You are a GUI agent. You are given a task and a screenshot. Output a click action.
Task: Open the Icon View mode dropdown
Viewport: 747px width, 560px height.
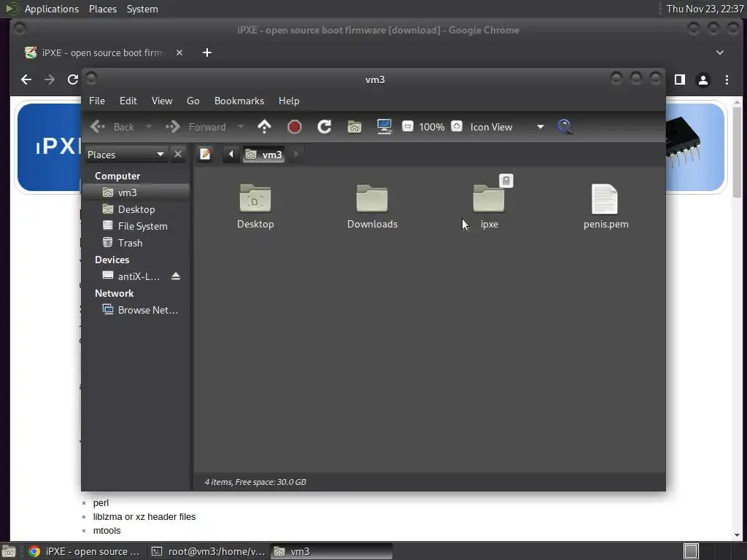[x=507, y=127]
